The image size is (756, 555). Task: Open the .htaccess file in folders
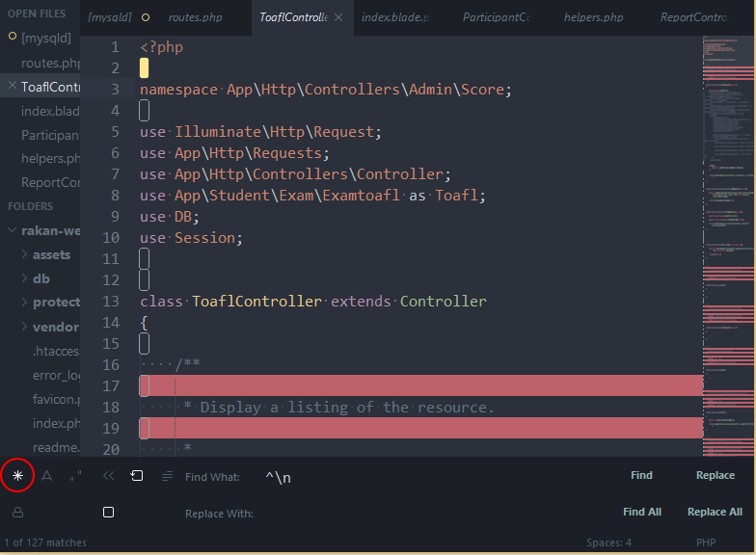pyautogui.click(x=56, y=351)
